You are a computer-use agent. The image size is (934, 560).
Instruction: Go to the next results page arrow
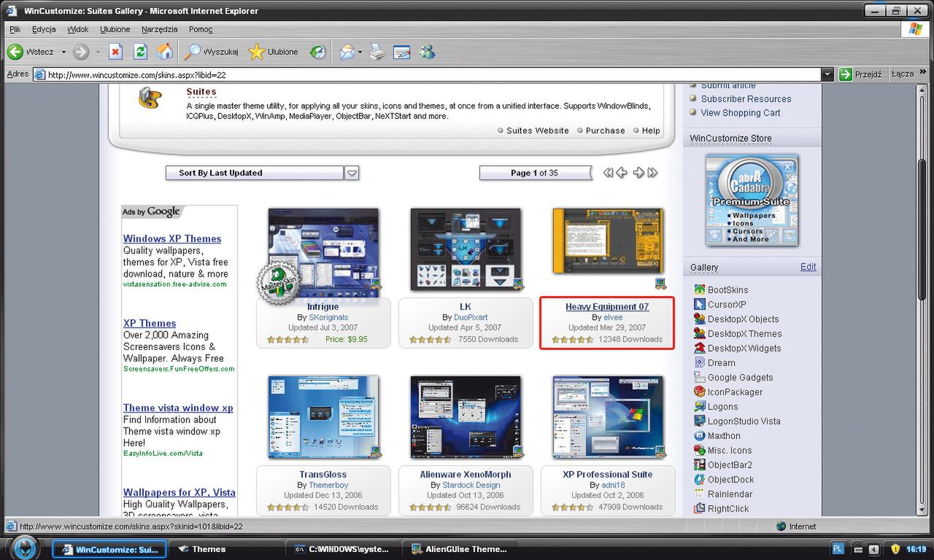638,173
